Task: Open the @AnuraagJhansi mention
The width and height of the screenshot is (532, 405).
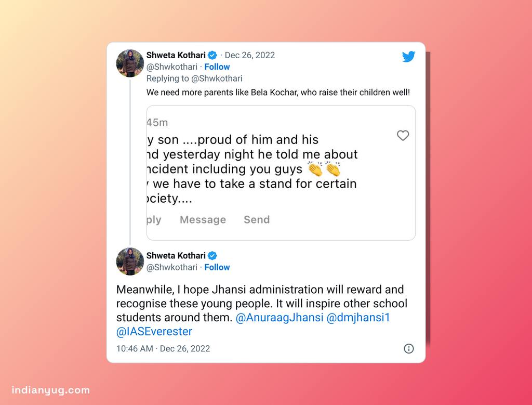Action: tap(279, 318)
